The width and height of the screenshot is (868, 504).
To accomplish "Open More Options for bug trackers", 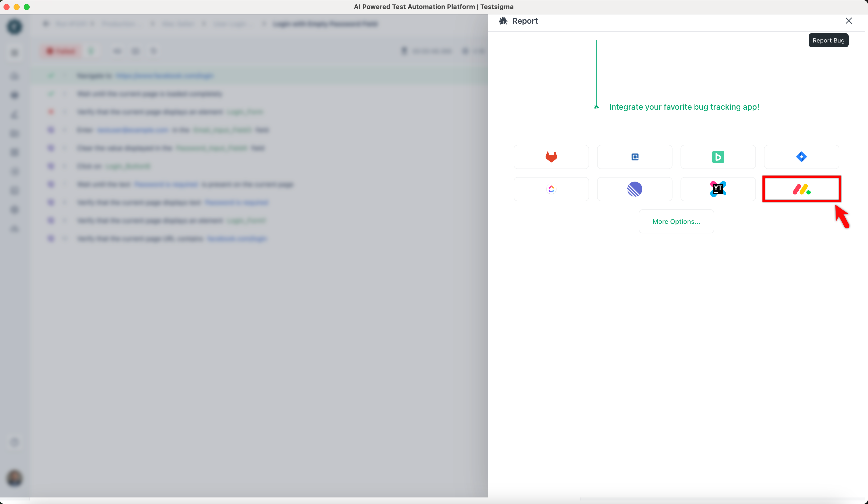I will 676,221.
